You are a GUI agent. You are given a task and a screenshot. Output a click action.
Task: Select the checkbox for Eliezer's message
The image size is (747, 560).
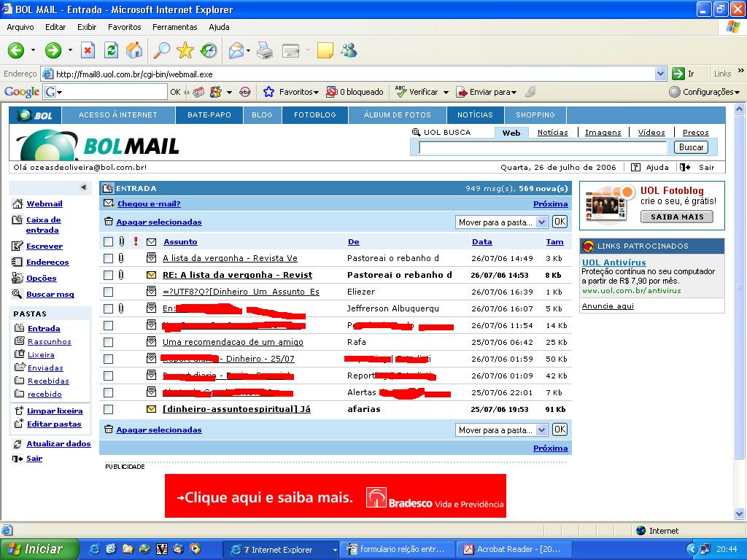(x=108, y=292)
